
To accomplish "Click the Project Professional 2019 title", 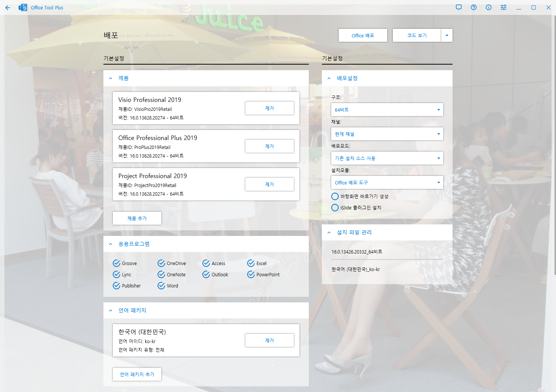I will tap(153, 176).
